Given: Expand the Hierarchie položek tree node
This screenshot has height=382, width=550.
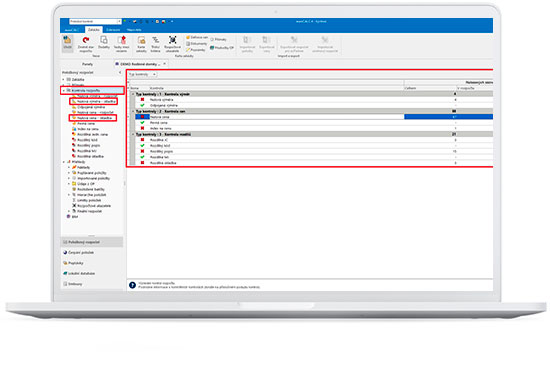Looking at the screenshot, I should (x=69, y=195).
